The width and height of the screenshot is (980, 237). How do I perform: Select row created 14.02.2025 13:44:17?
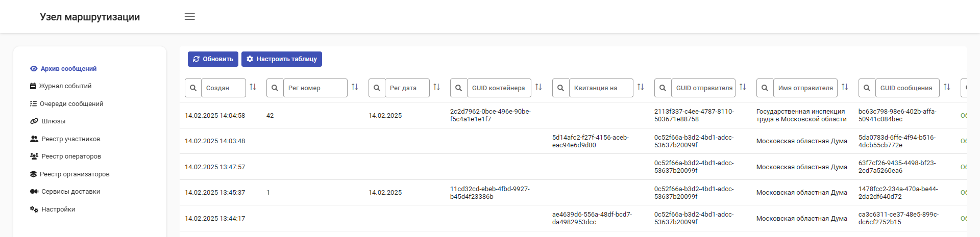(573, 218)
